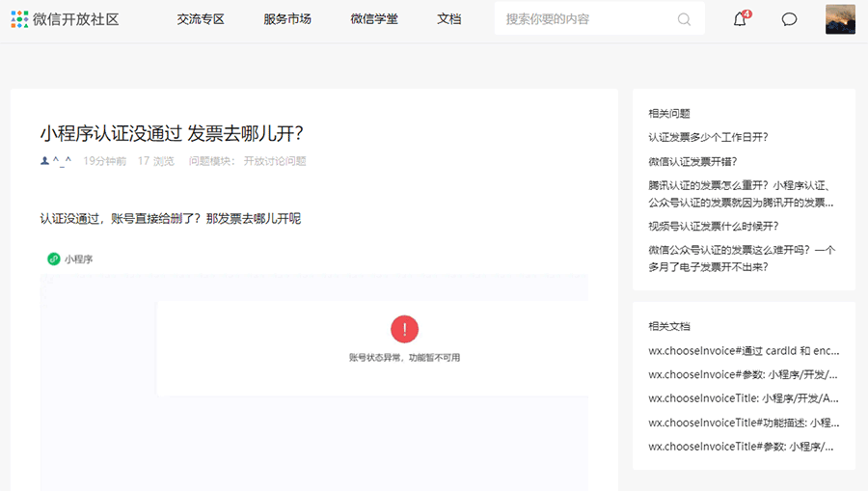The image size is (868, 491).
Task: Open the notification bell icon
Action: [740, 19]
